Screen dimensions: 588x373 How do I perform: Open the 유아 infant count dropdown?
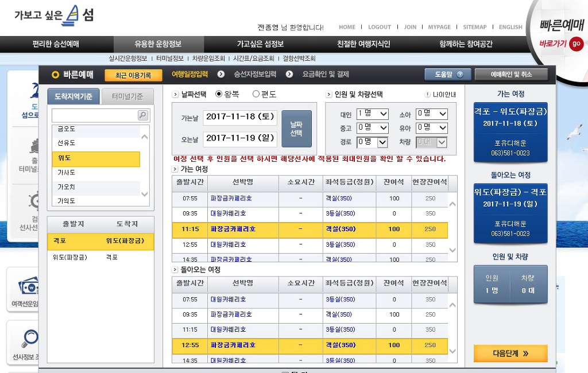[432, 128]
